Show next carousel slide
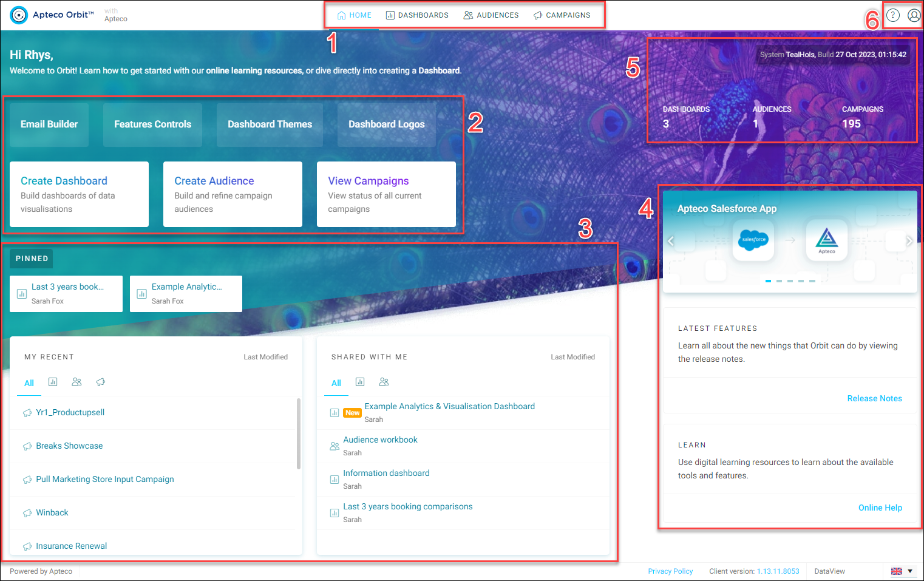The width and height of the screenshot is (924, 581). coord(909,241)
